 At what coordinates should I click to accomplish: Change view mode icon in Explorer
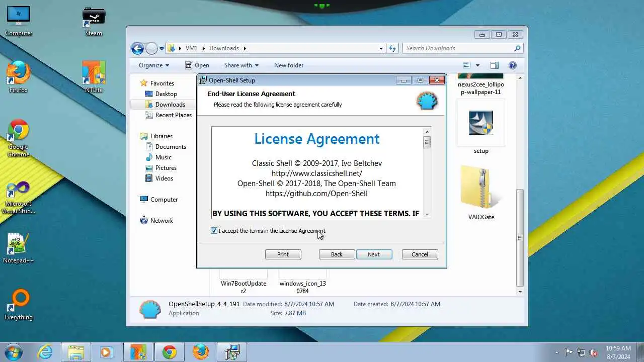click(x=467, y=65)
